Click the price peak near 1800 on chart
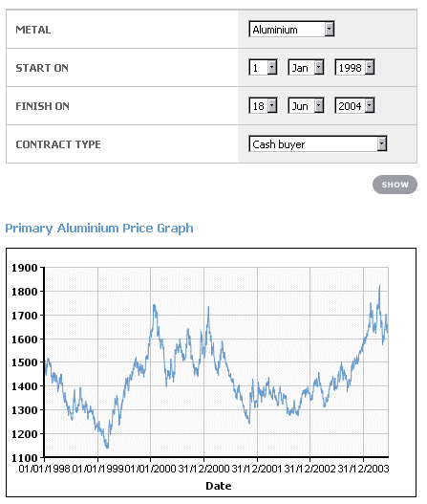The image size is (427, 504). tap(379, 286)
